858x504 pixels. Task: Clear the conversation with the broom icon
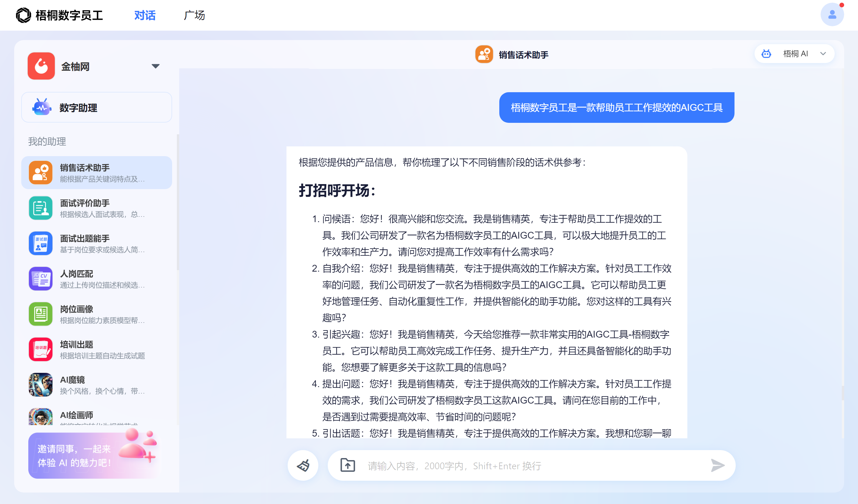point(303,465)
